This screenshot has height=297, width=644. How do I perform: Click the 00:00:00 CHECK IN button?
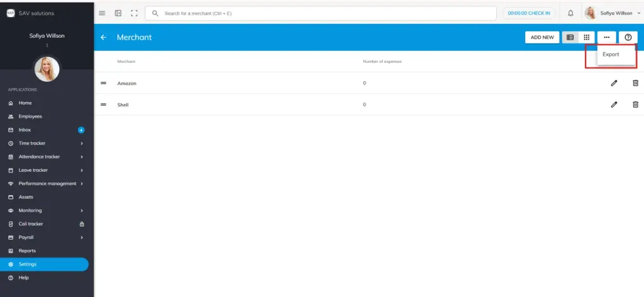click(x=529, y=13)
